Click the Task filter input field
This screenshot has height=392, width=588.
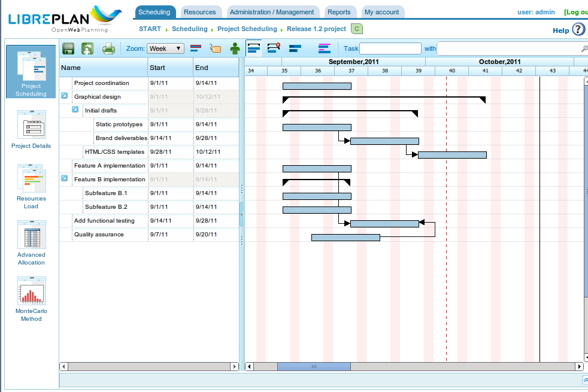pos(390,48)
